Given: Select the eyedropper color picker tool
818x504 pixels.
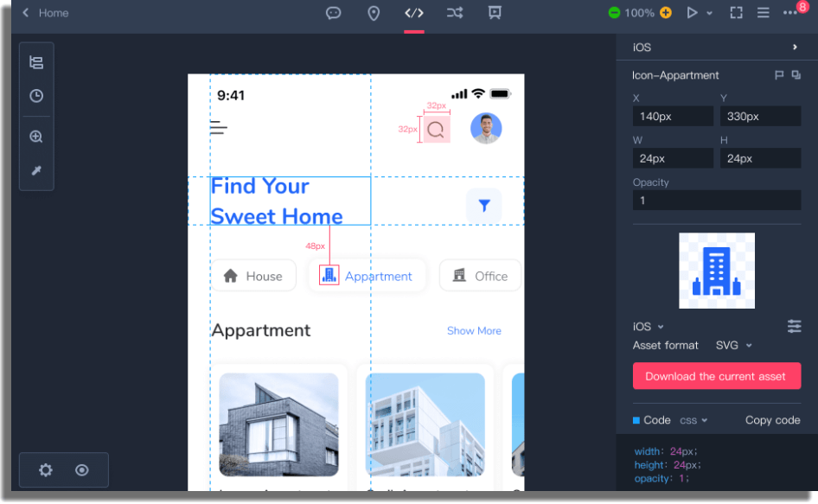Looking at the screenshot, I should coord(36,170).
